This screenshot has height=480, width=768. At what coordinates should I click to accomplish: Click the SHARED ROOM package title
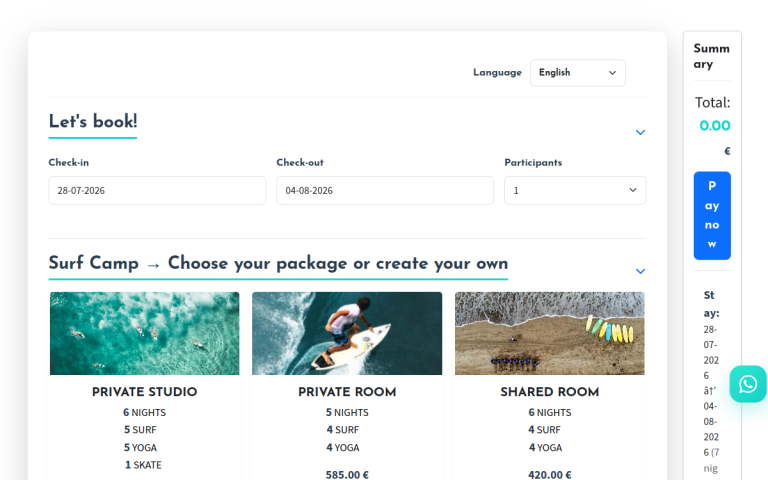550,392
